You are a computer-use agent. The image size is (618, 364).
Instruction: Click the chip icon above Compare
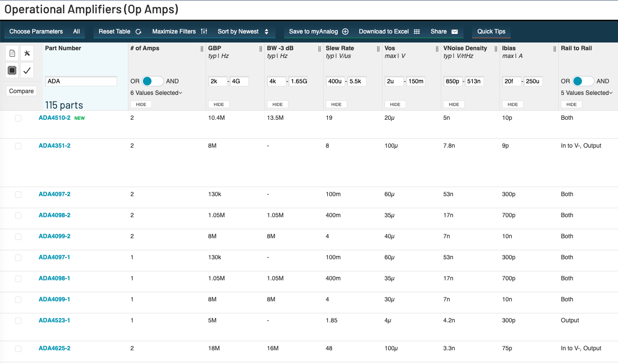click(12, 70)
